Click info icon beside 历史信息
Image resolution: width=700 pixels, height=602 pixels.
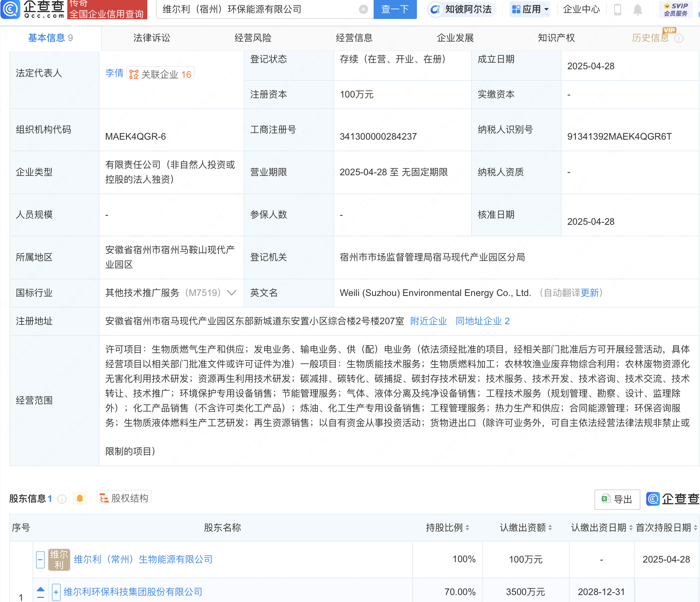pos(679,38)
